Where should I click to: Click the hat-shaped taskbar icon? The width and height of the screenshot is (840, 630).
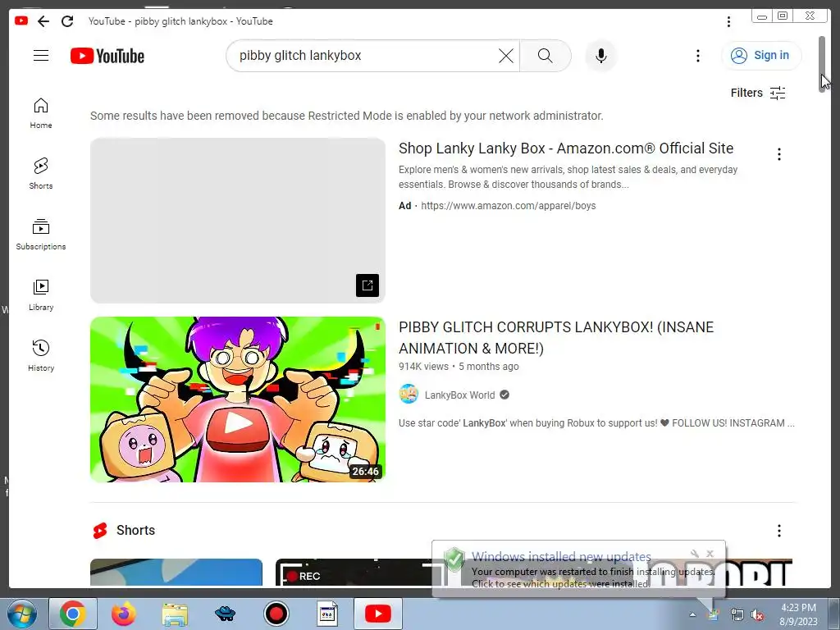coord(226,614)
